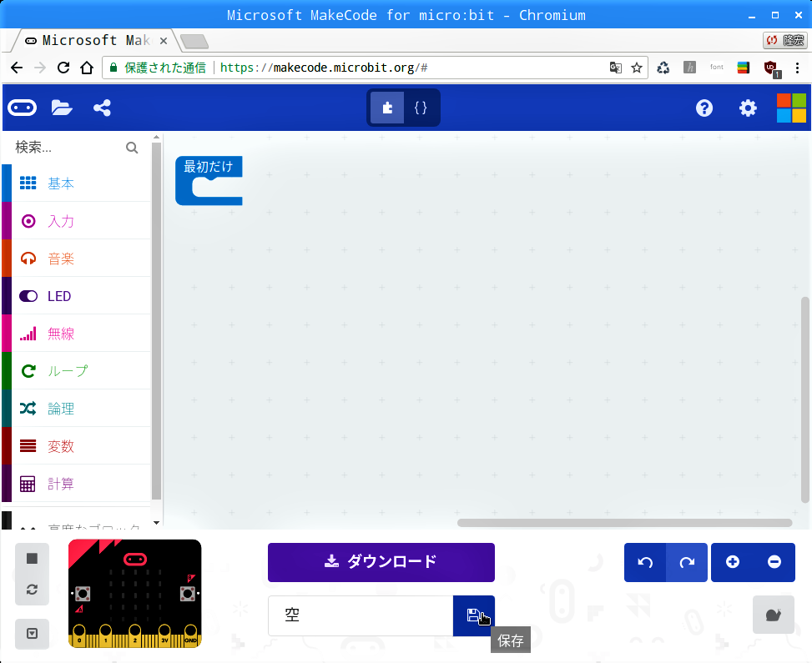Viewport: 812px width, 663px height.
Task: Zoom out the workspace
Action: [774, 562]
